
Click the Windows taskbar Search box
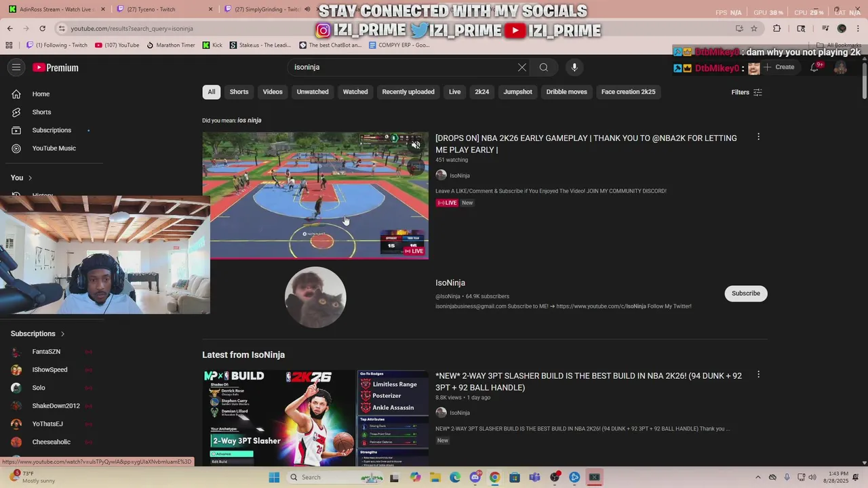point(335,477)
